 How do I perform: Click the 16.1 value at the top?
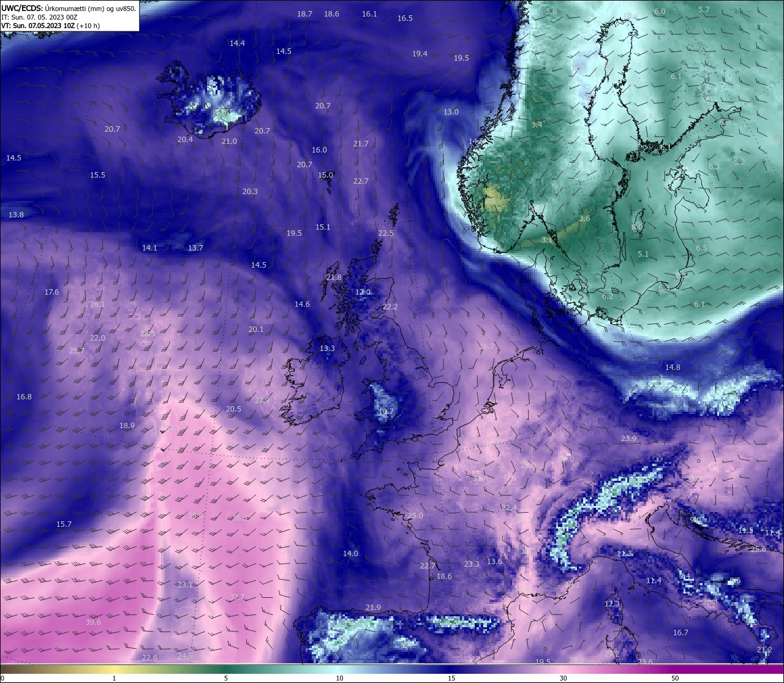pos(369,14)
